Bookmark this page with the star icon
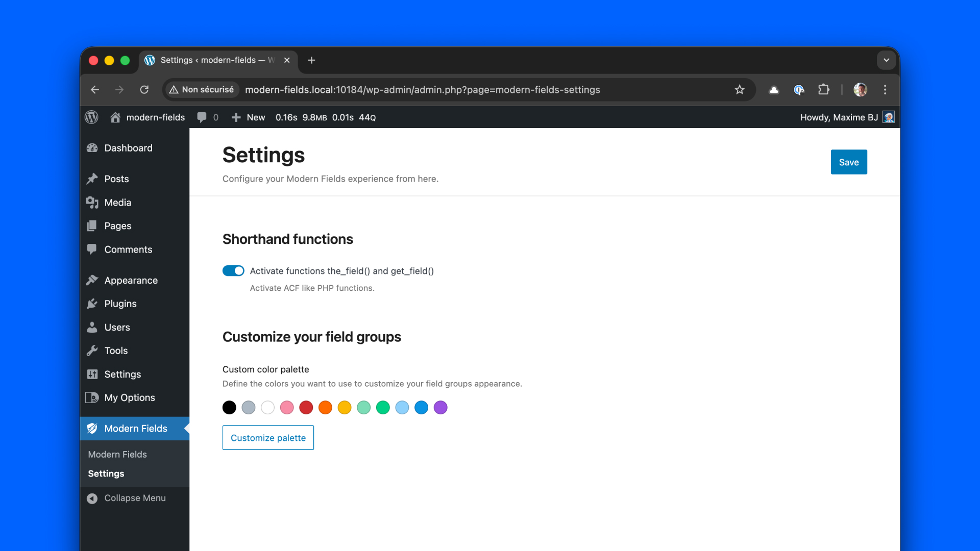Image resolution: width=980 pixels, height=551 pixels. (740, 90)
